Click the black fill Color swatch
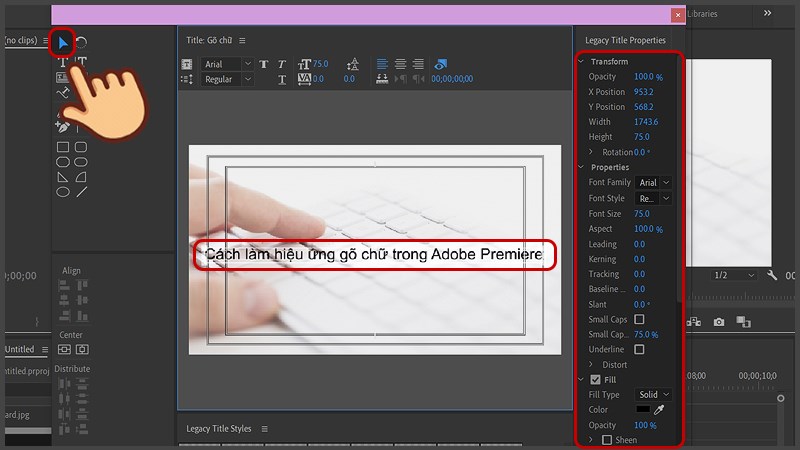Viewport: 800px width, 450px height. click(643, 409)
